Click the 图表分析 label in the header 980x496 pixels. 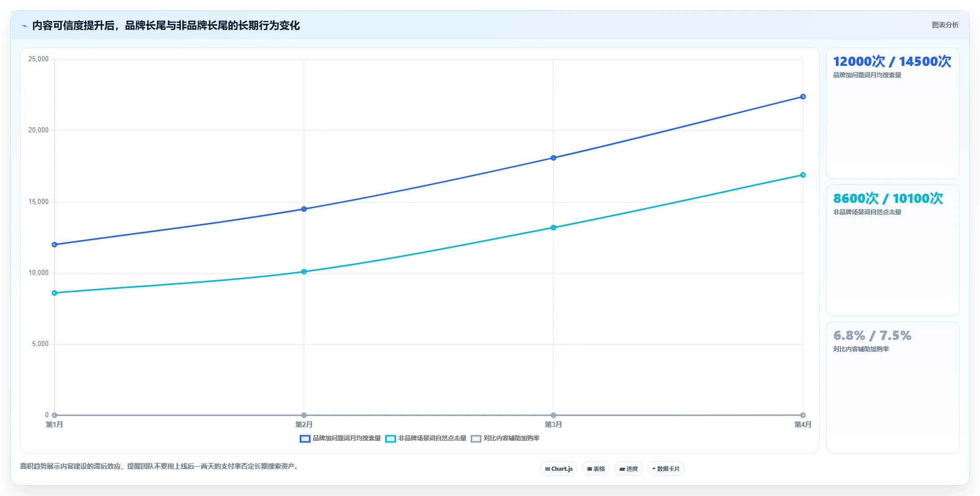(945, 25)
